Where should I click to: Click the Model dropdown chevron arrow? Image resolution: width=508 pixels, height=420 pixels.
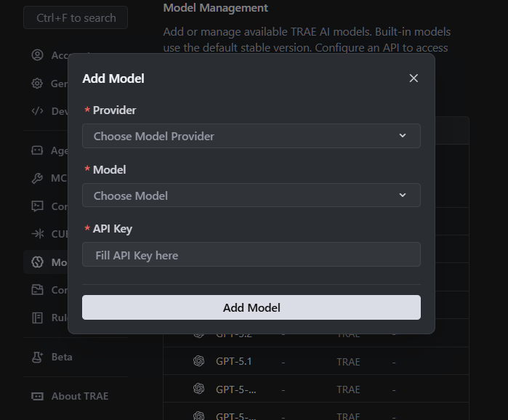403,195
